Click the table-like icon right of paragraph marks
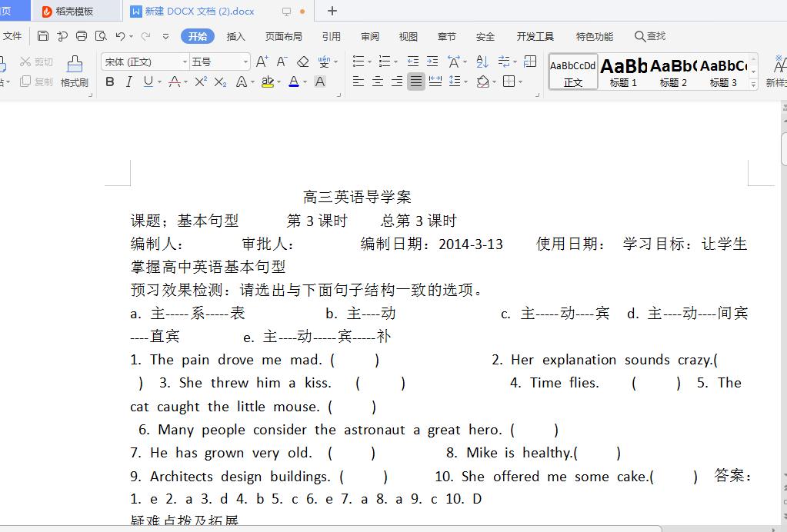This screenshot has height=532, width=787. click(530, 62)
